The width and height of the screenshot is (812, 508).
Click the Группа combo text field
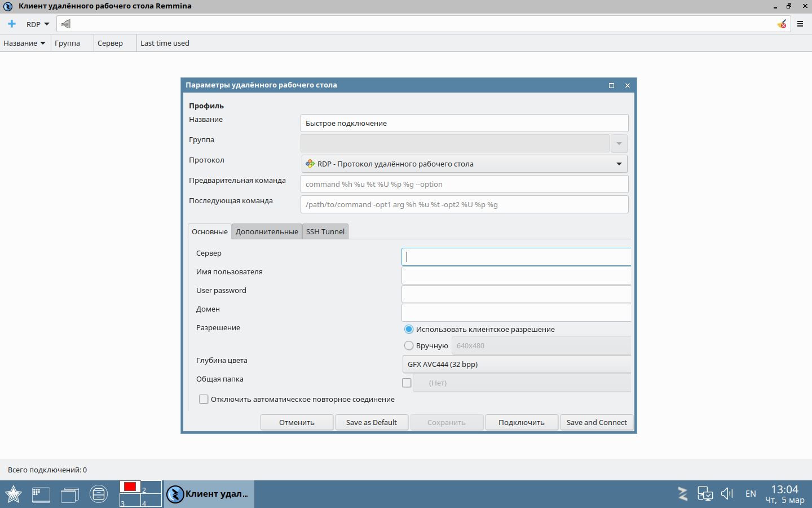click(455, 143)
